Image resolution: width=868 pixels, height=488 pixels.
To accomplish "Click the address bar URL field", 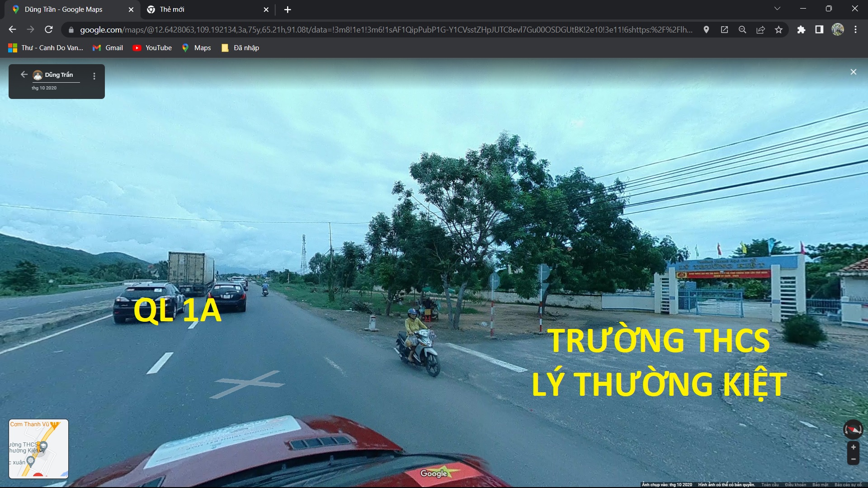I will click(x=384, y=30).
